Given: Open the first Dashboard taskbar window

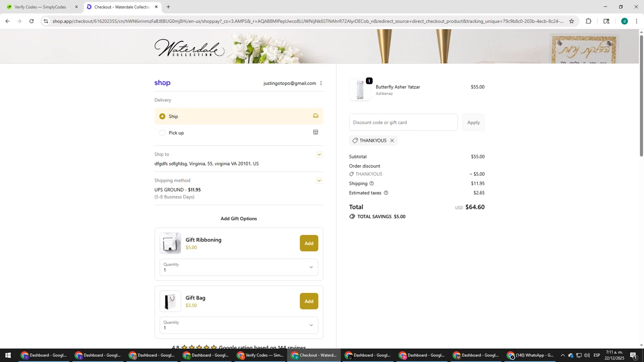Looking at the screenshot, I should 44,355.
